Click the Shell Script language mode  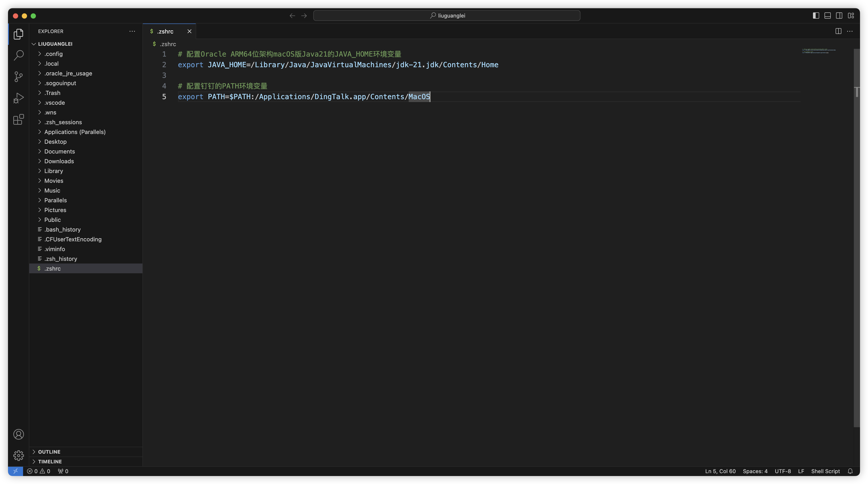tap(825, 471)
